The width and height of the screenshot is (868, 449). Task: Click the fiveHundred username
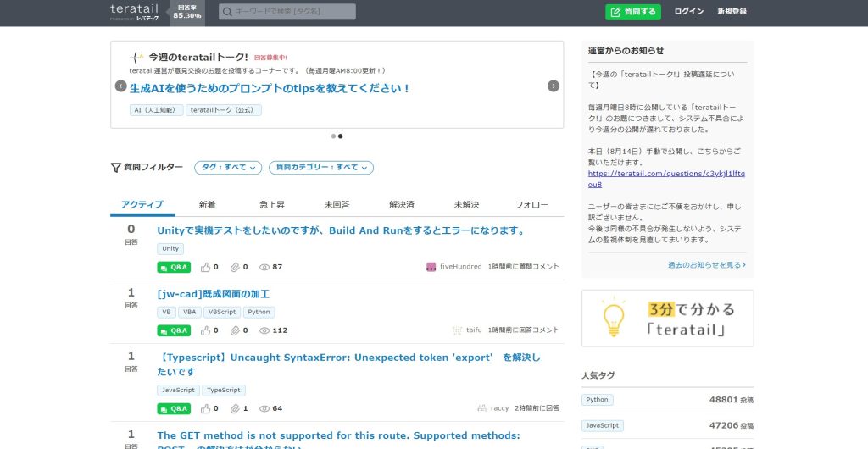[x=460, y=267]
